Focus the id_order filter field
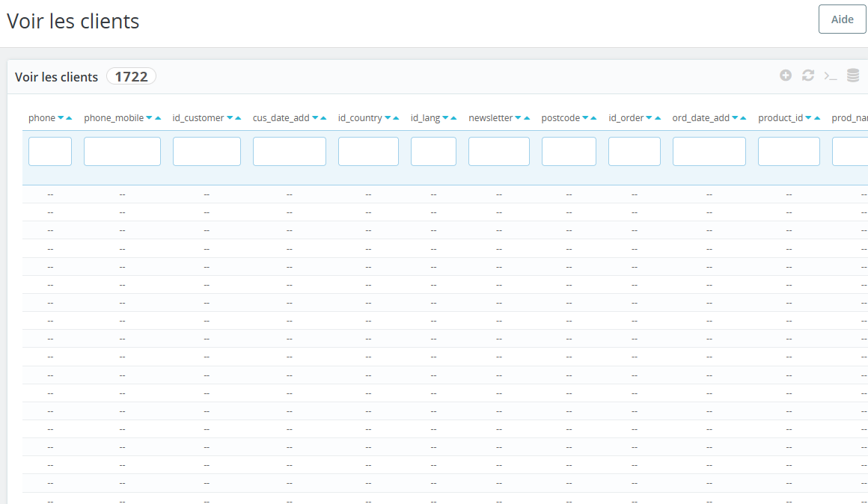Image resolution: width=868 pixels, height=504 pixels. tap(635, 151)
